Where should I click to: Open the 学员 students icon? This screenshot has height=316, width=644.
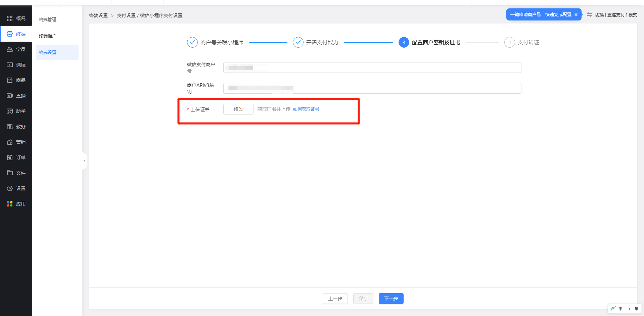tap(10, 49)
